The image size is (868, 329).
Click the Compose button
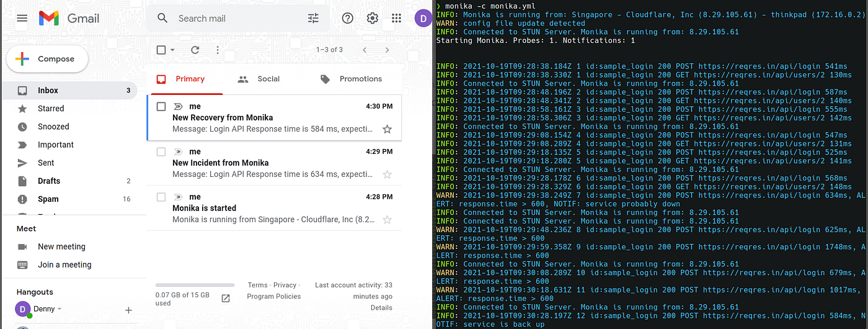[47, 59]
